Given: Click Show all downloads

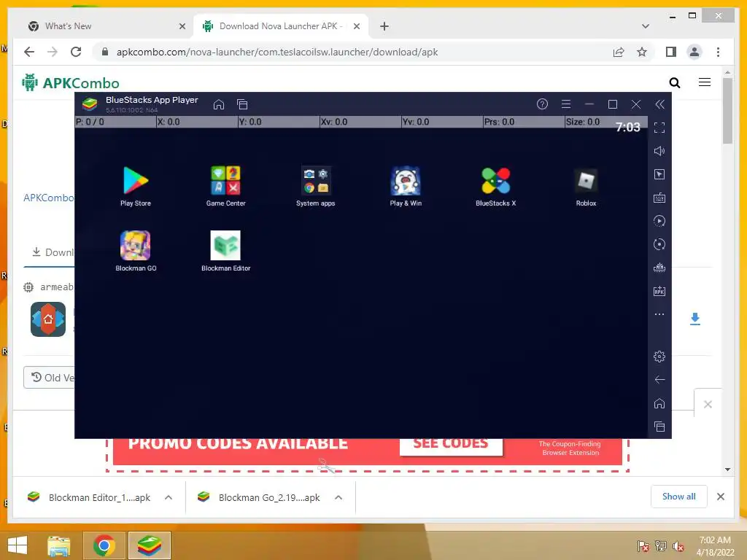Looking at the screenshot, I should pyautogui.click(x=679, y=497).
